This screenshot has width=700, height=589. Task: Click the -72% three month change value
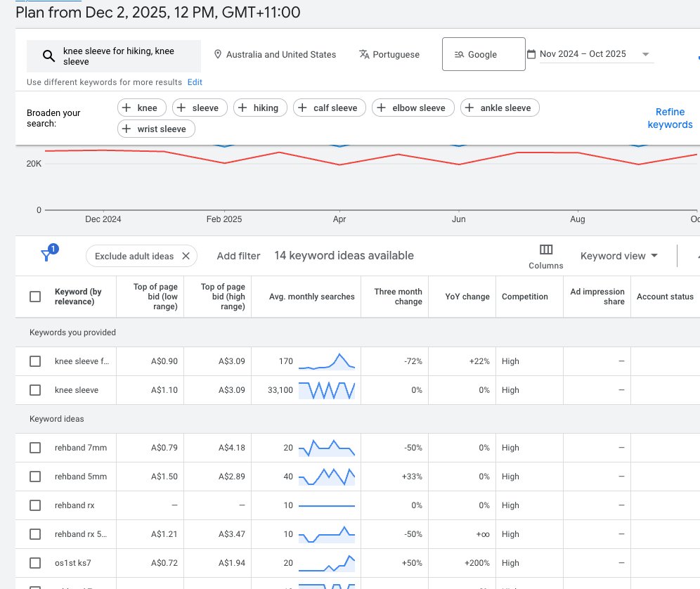coord(413,361)
